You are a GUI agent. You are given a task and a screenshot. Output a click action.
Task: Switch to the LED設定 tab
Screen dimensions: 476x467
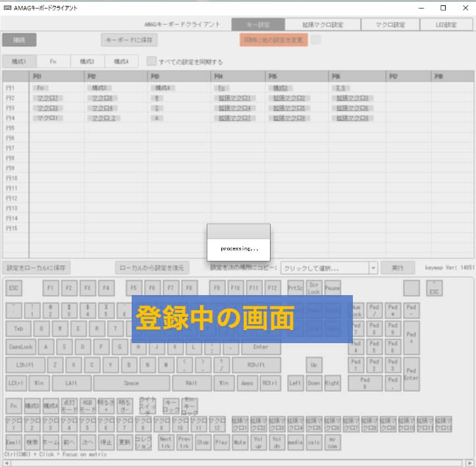tap(446, 24)
